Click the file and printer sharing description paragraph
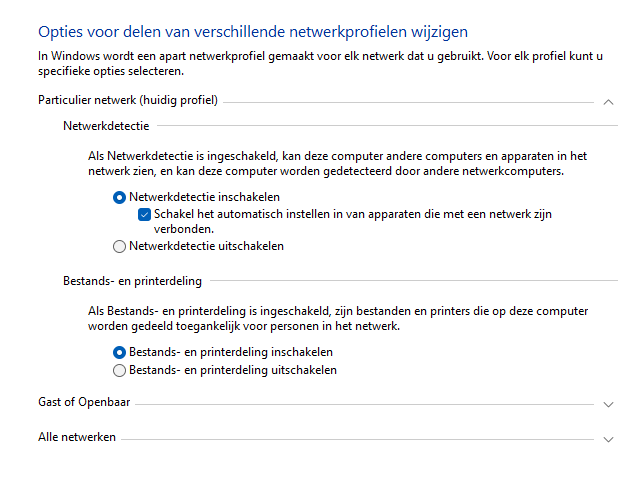629x491 pixels. [337, 318]
